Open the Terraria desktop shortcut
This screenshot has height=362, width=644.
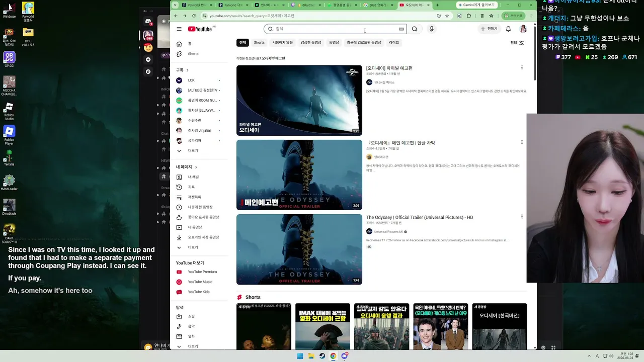point(9,158)
